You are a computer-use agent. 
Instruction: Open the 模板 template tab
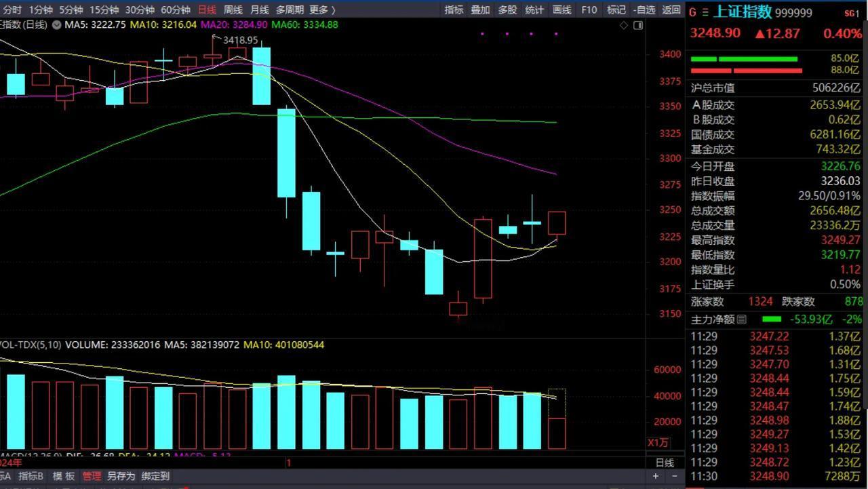tap(64, 476)
